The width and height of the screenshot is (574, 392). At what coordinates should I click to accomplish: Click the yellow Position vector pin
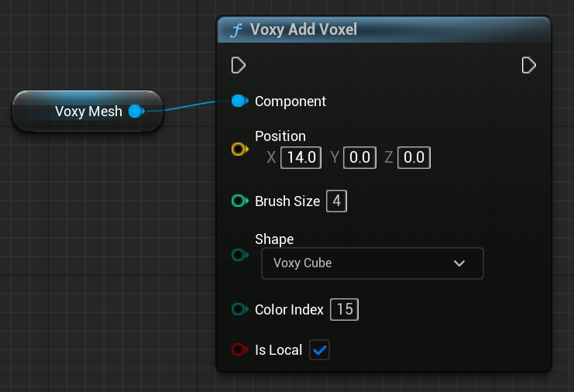pos(239,149)
